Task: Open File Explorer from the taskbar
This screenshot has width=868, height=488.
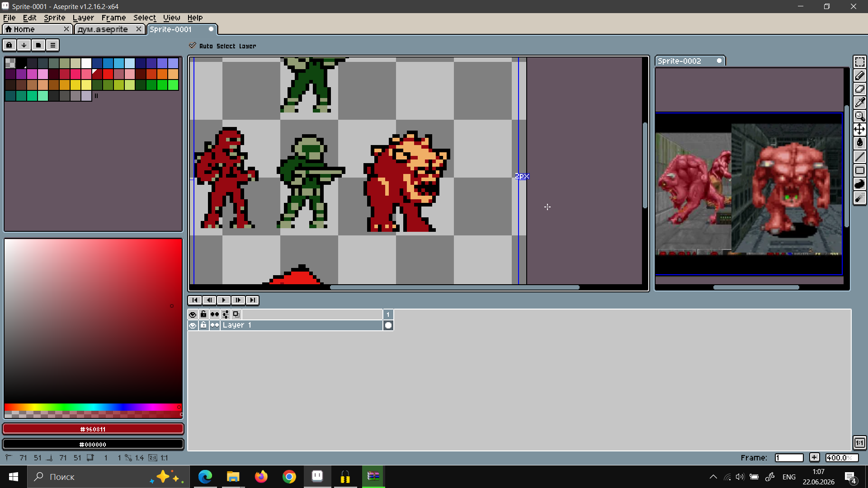Action: [x=233, y=477]
